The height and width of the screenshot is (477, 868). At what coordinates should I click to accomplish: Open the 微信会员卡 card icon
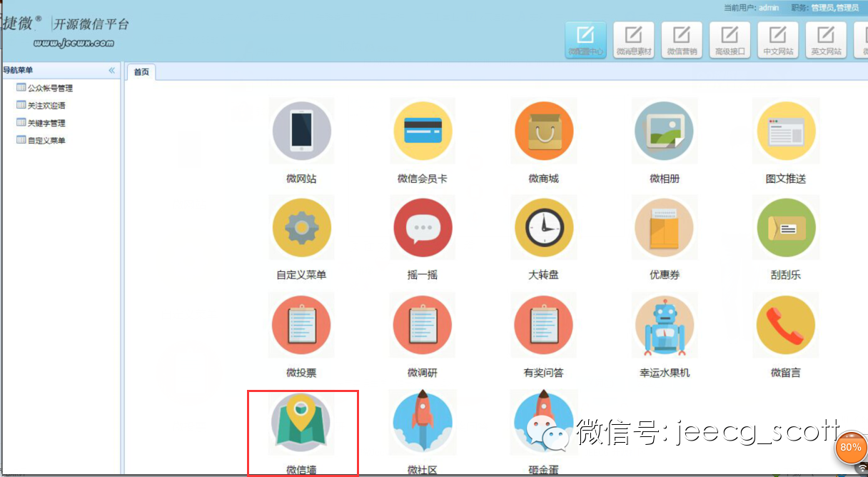pyautogui.click(x=423, y=130)
